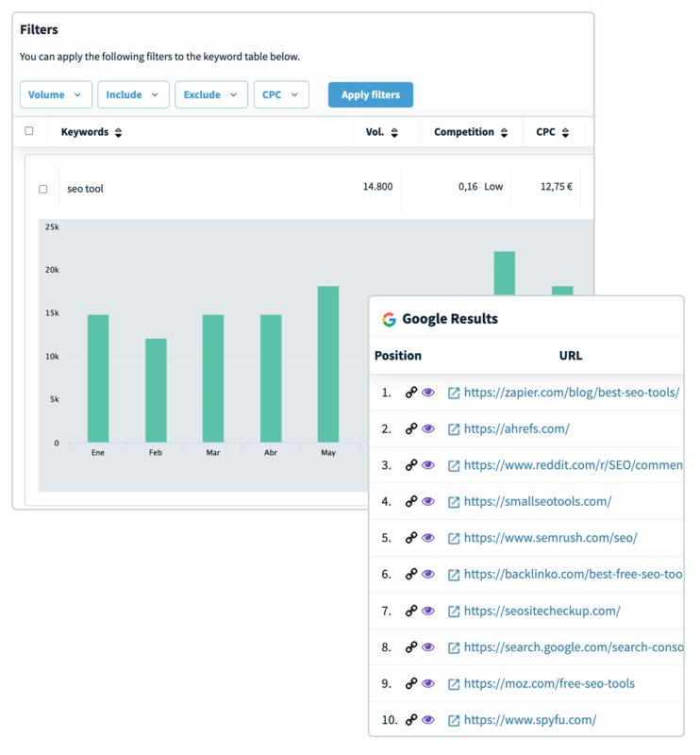This screenshot has width=700, height=755.
Task: Click the Mar bar in the volume chart
Action: (213, 378)
